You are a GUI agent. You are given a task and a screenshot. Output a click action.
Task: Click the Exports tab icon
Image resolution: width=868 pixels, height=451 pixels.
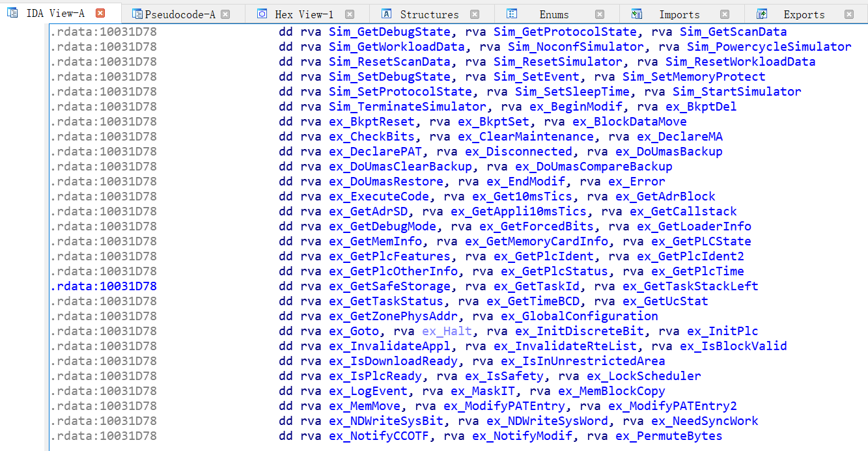tap(761, 14)
